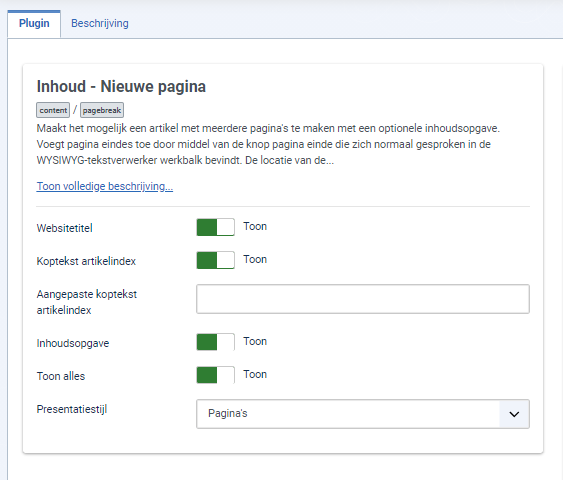The image size is (563, 480).
Task: Switch to the Plugin tab
Action: [x=34, y=24]
